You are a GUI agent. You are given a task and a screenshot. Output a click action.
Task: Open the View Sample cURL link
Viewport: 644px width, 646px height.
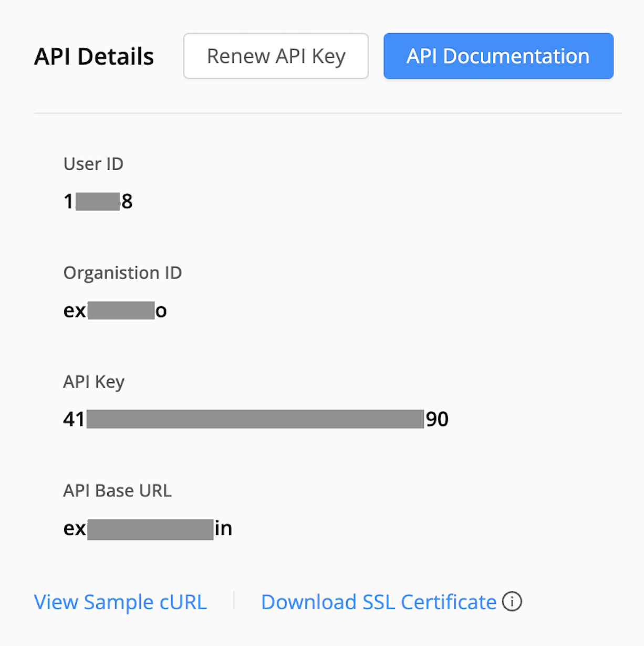coord(120,602)
